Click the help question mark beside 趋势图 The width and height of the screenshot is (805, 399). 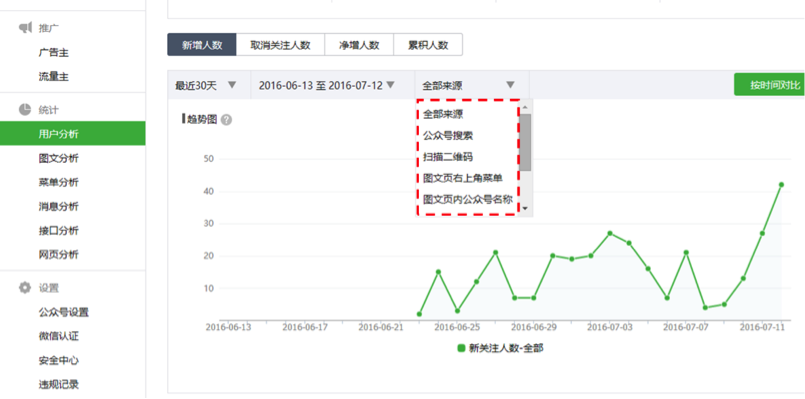click(226, 120)
